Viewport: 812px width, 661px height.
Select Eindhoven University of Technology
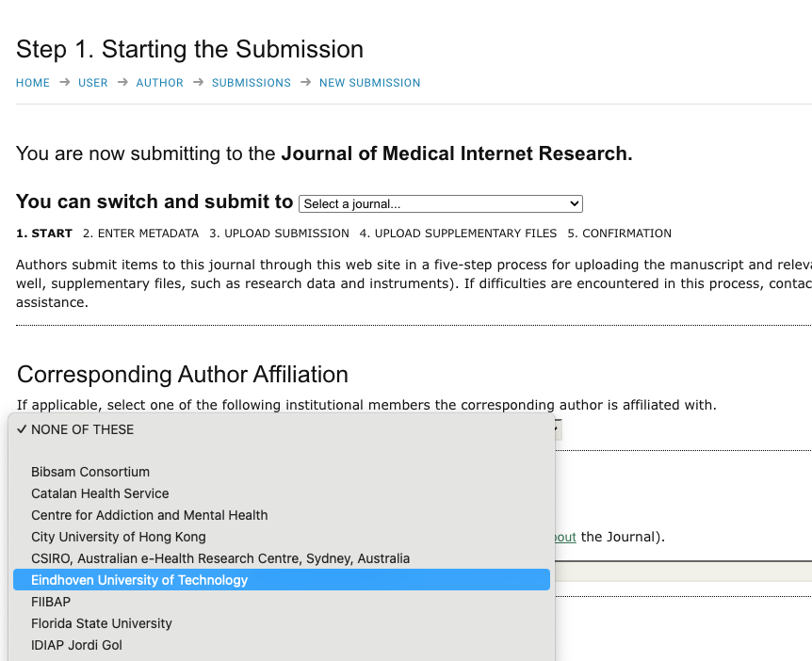coord(139,580)
